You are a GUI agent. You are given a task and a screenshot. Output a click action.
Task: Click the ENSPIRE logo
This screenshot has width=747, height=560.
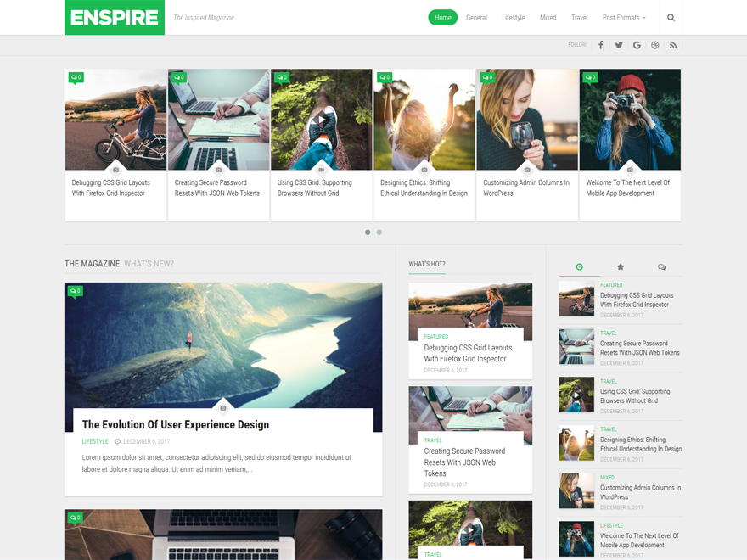[x=114, y=16]
